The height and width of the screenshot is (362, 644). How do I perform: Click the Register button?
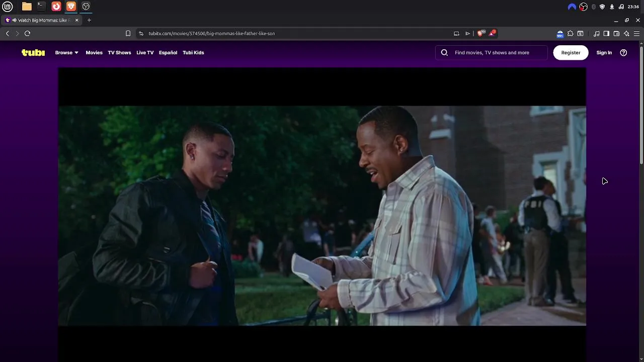pos(571,52)
